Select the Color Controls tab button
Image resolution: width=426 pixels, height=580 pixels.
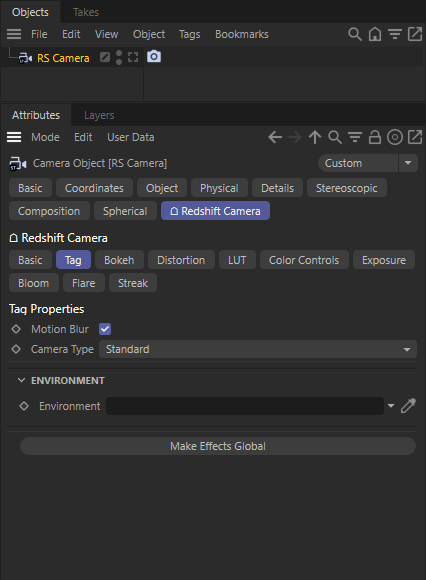point(304,260)
